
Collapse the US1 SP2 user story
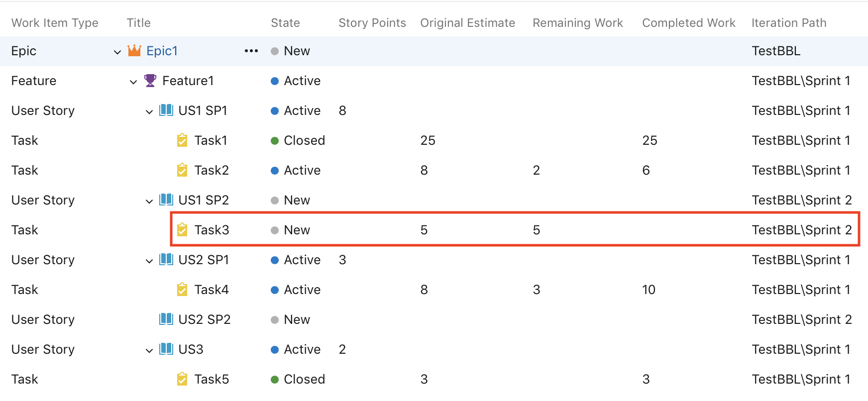click(149, 200)
